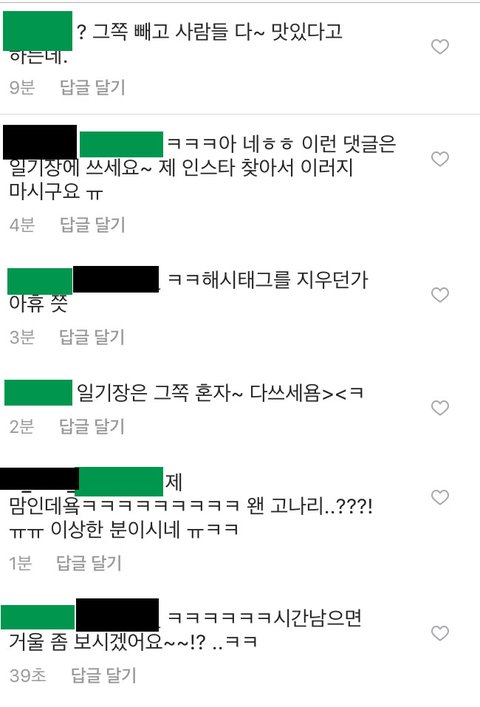Open green username on 일기장은 그쪽 comment
This screenshot has height=707, width=480.
click(x=38, y=393)
